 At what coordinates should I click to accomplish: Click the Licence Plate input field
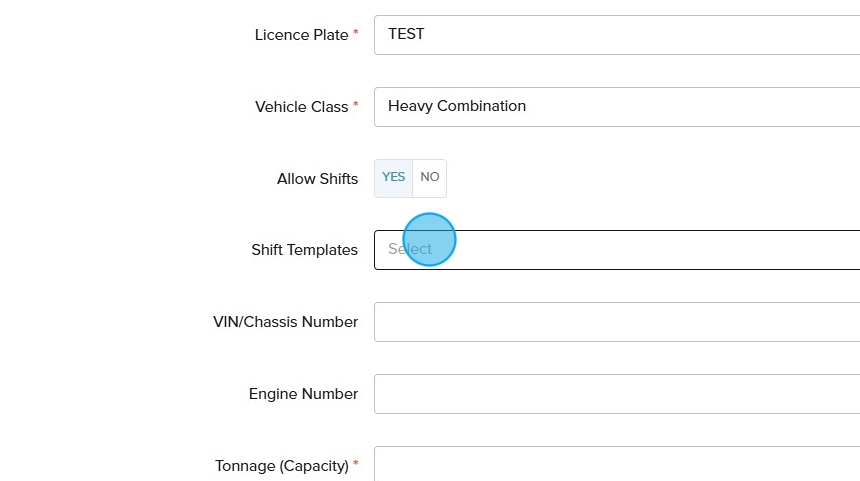pyautogui.click(x=616, y=35)
